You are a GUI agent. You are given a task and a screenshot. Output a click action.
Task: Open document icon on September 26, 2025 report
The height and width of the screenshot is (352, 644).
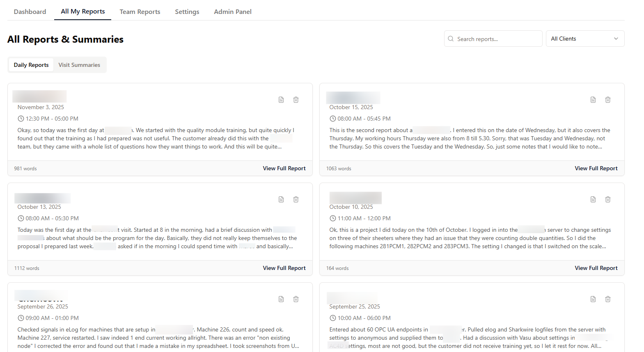tap(281, 299)
